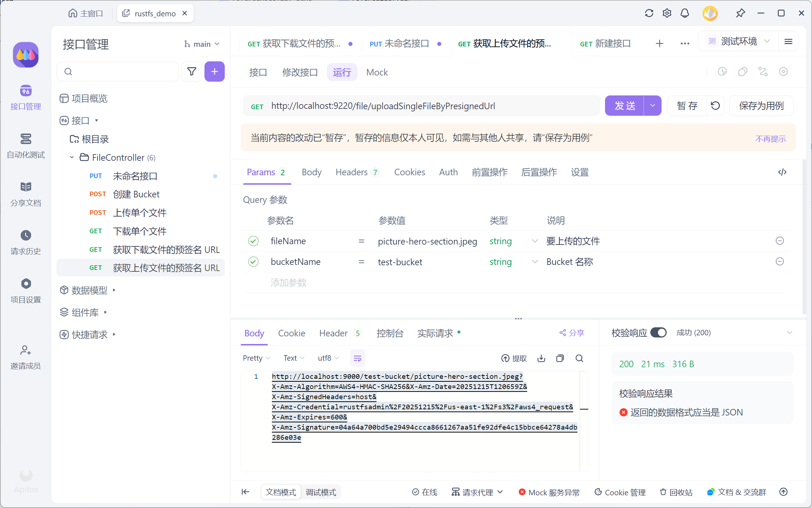Open 分享文档 in the left sidebar
The height and width of the screenshot is (508, 812).
tap(26, 194)
